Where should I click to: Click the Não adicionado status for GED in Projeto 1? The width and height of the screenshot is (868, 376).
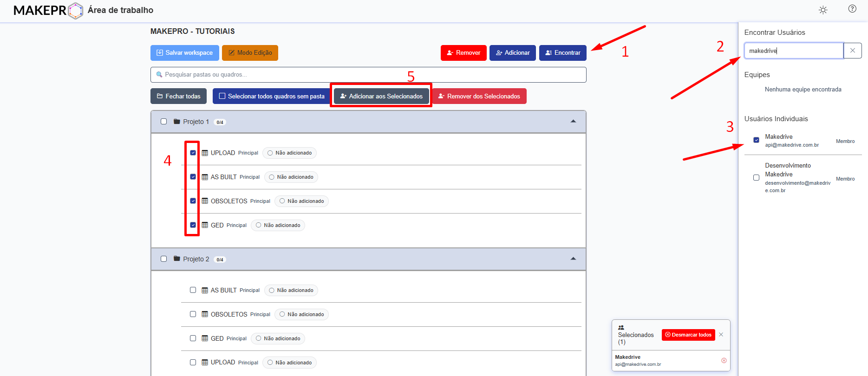(278, 225)
